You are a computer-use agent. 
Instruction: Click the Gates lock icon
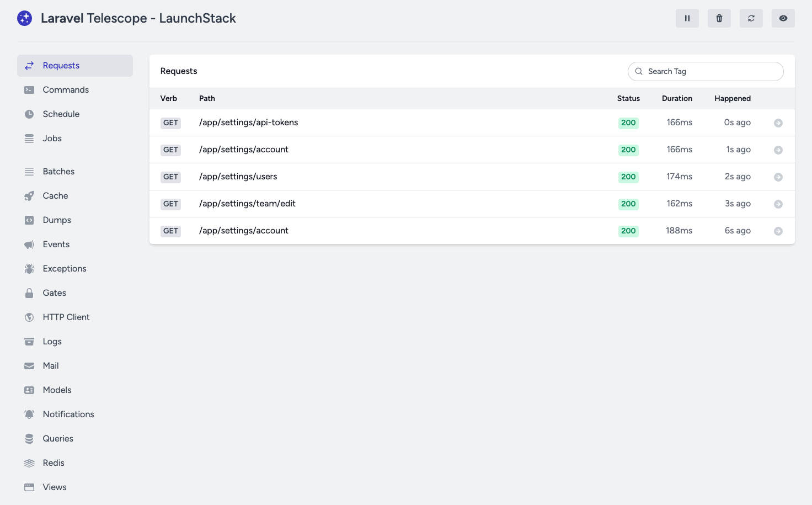(x=29, y=293)
